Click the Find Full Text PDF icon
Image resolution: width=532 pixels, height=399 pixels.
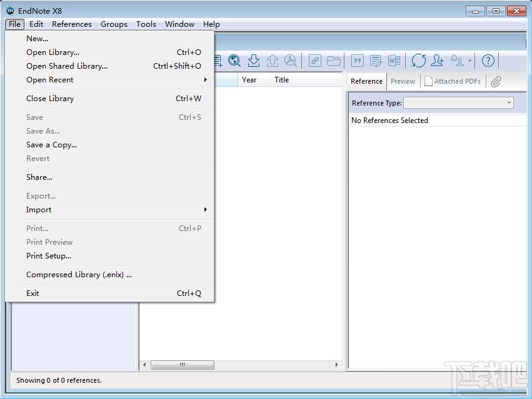tap(291, 61)
